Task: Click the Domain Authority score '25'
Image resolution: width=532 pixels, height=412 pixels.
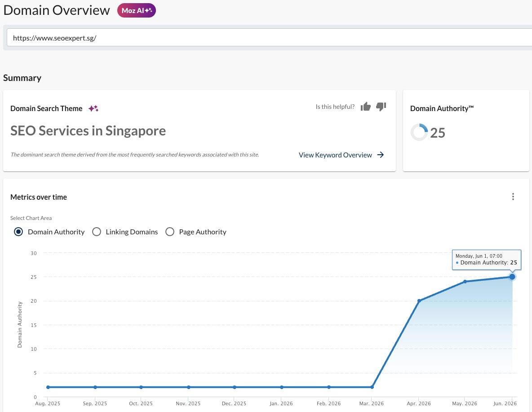Action: (437, 133)
